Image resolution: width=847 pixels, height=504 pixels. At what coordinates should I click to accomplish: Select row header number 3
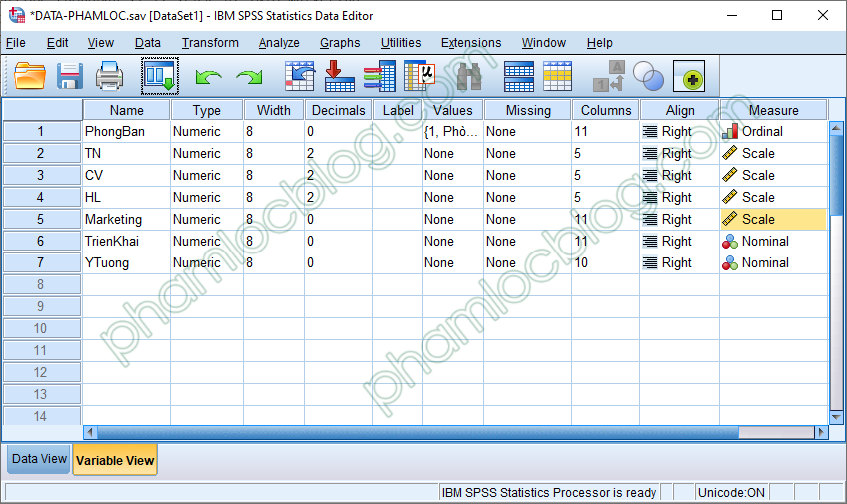[41, 175]
